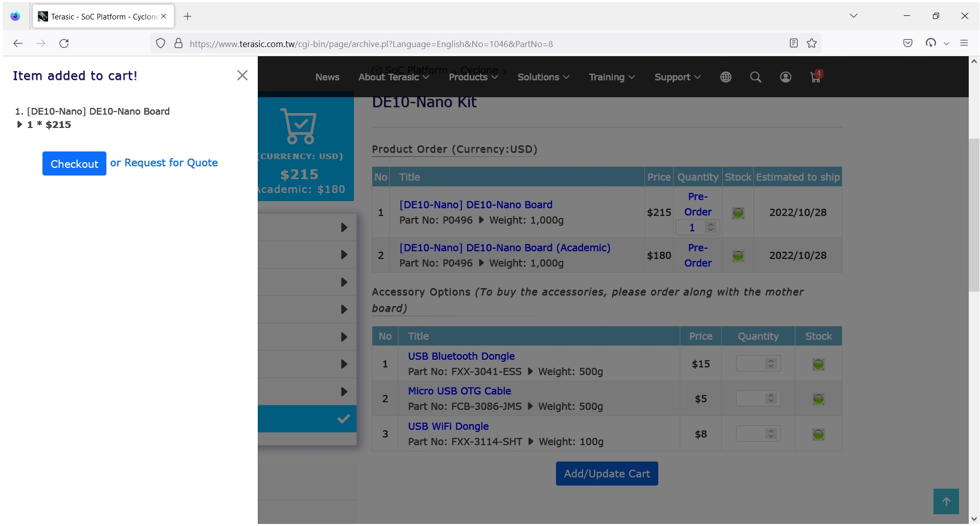Click the Checkout button
980x526 pixels.
(x=74, y=164)
